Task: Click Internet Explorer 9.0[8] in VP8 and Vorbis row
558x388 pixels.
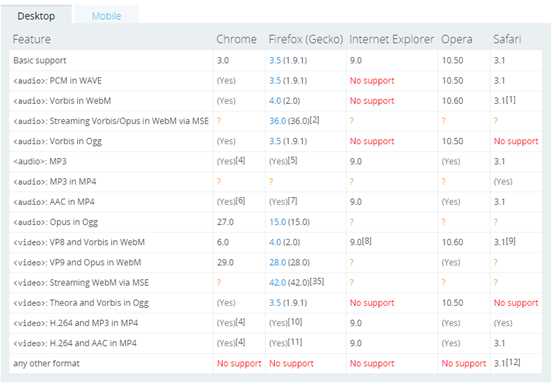Action: [x=361, y=242]
